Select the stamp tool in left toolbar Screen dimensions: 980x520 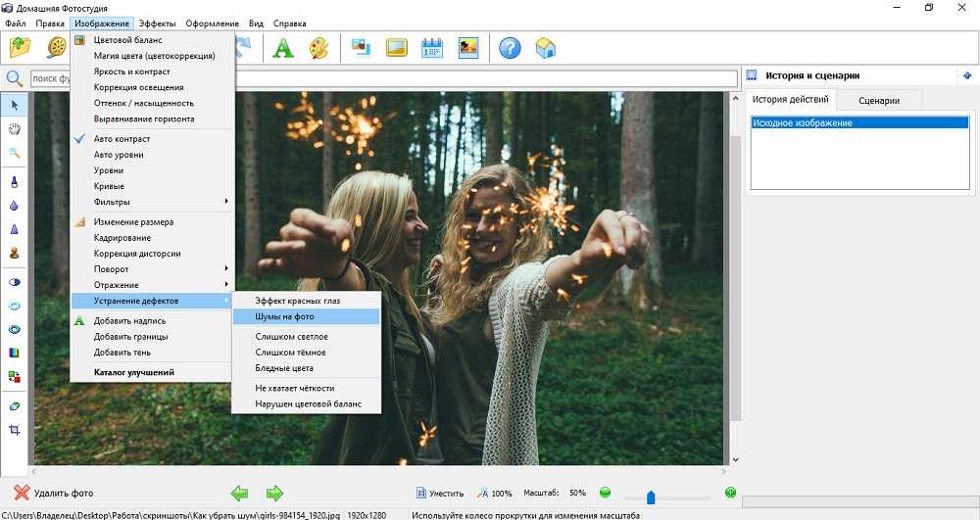pos(15,253)
